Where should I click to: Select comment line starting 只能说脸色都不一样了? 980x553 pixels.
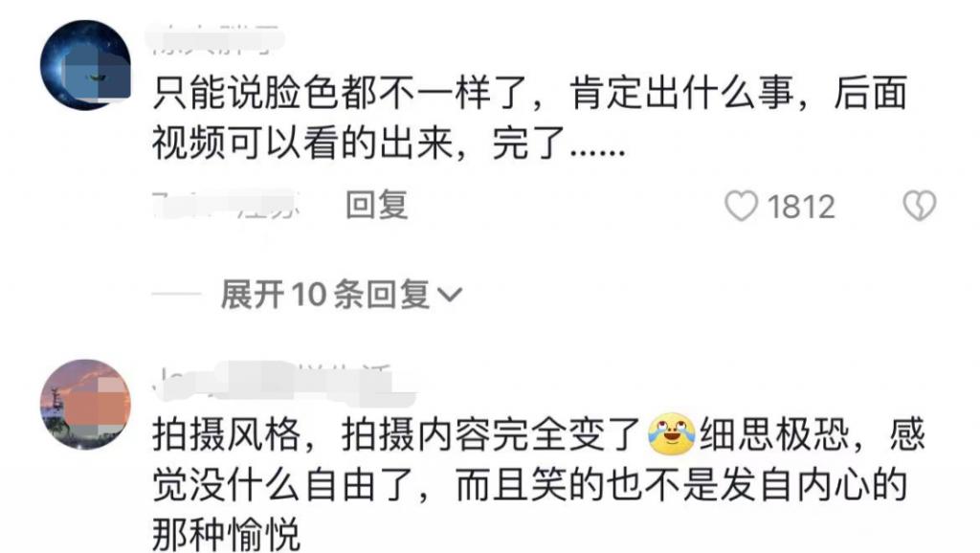(x=529, y=93)
